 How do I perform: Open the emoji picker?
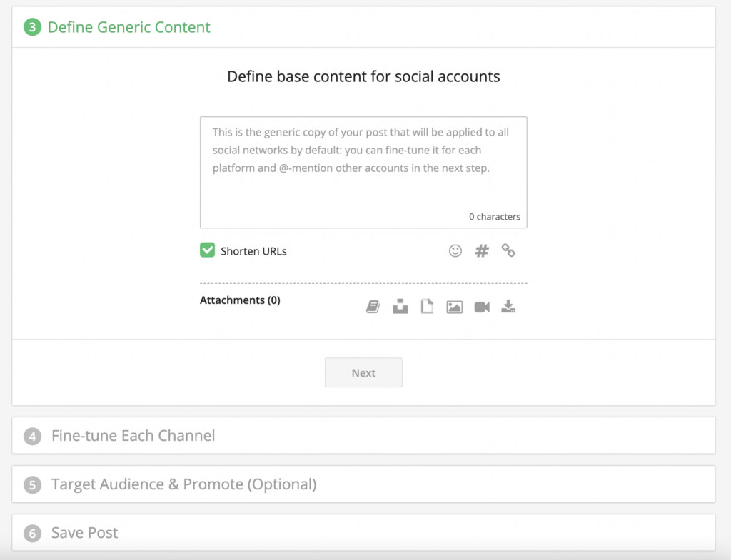(455, 250)
